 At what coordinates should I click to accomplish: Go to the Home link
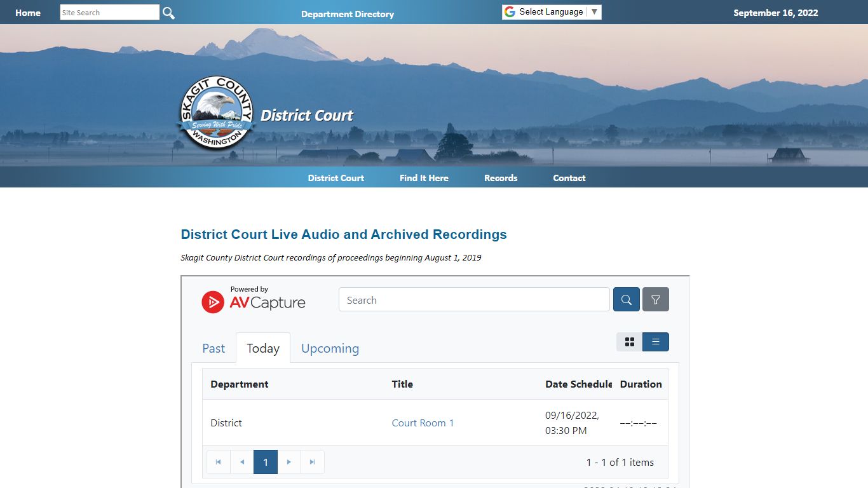pos(28,13)
